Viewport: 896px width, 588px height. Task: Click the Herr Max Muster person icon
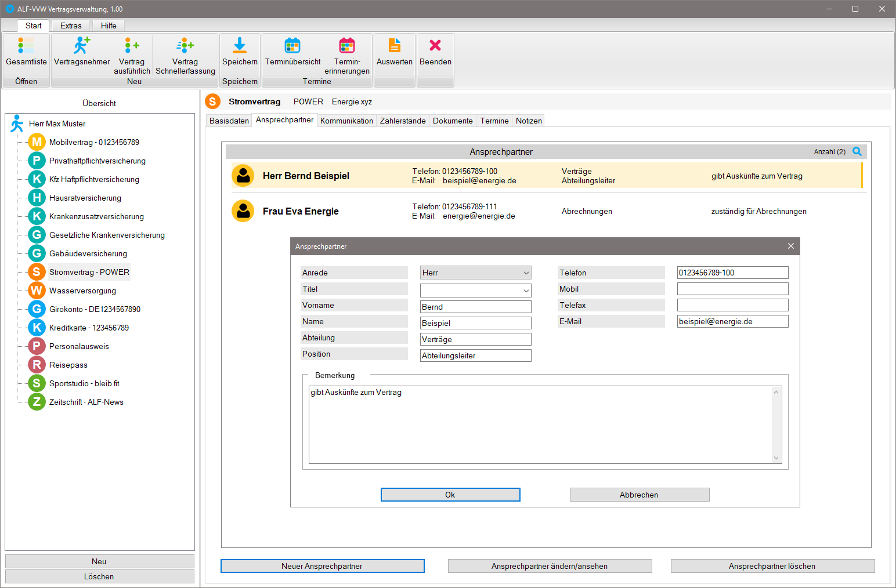pos(17,124)
